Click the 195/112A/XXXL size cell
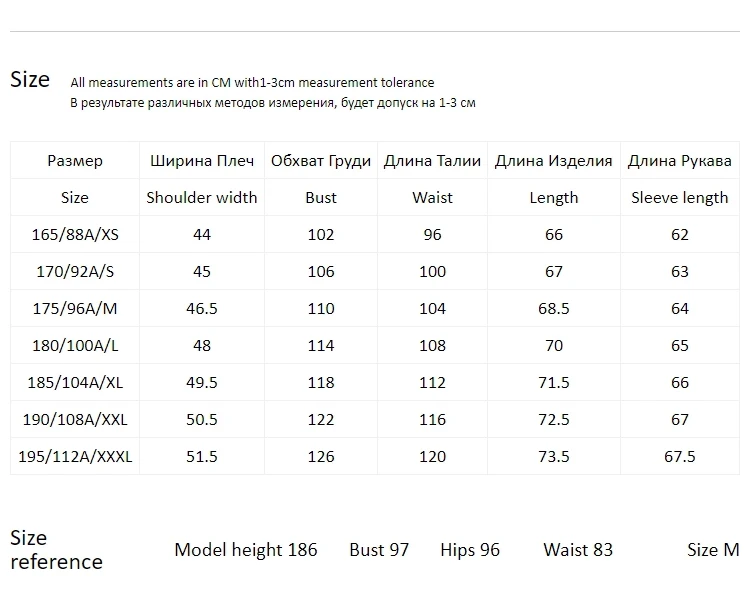750x589 pixels. click(75, 456)
